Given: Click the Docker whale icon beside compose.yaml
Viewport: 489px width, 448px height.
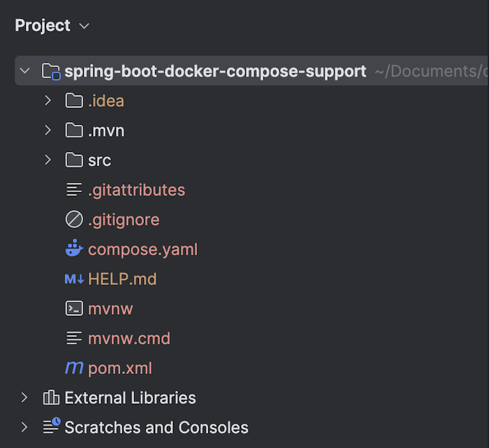Looking at the screenshot, I should [74, 248].
